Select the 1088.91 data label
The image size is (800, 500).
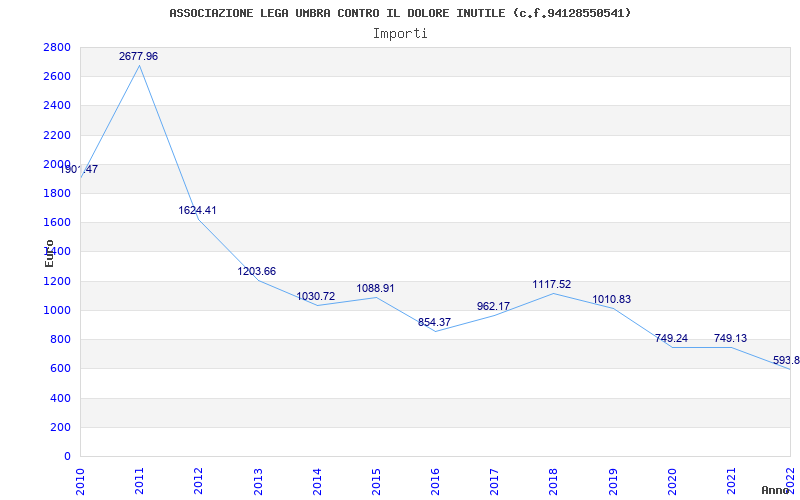[375, 288]
